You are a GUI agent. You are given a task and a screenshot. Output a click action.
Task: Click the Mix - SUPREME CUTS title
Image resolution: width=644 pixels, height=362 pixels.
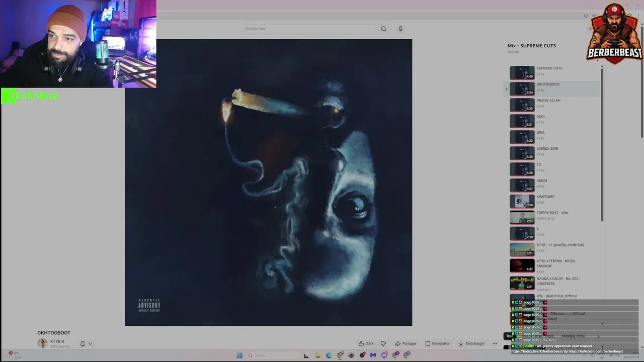coord(532,46)
